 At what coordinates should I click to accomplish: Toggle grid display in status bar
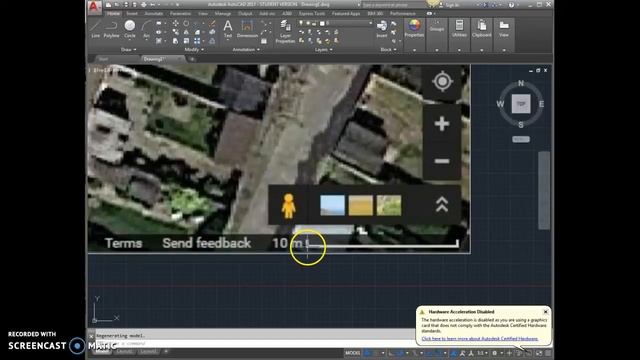(x=367, y=353)
